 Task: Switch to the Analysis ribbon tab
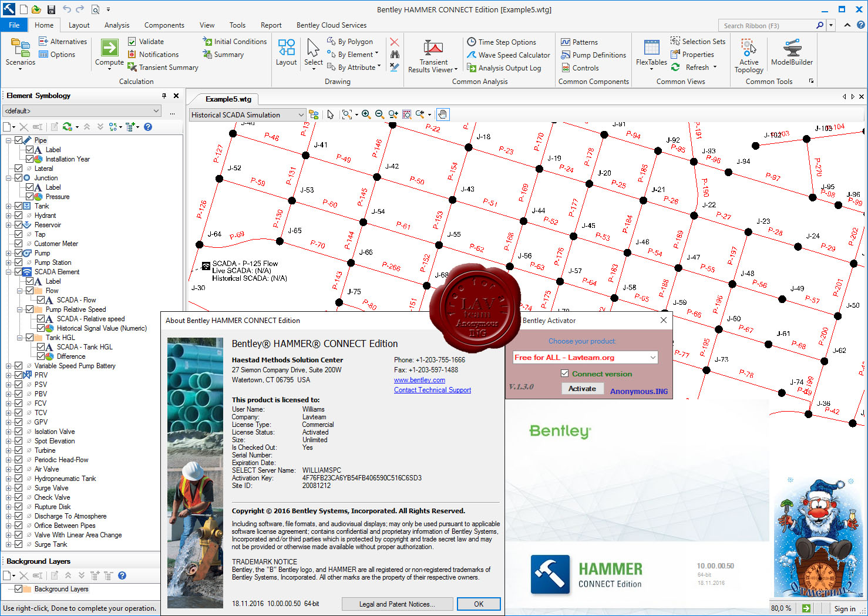pos(117,25)
